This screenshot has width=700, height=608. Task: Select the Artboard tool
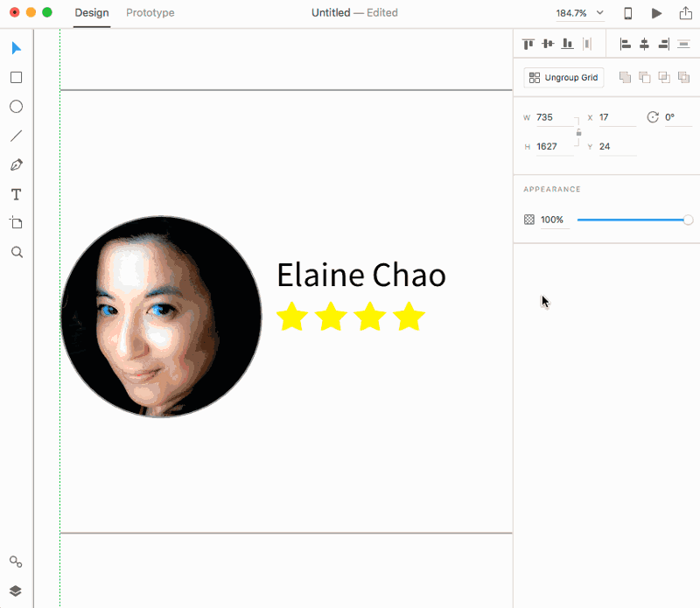[16, 223]
